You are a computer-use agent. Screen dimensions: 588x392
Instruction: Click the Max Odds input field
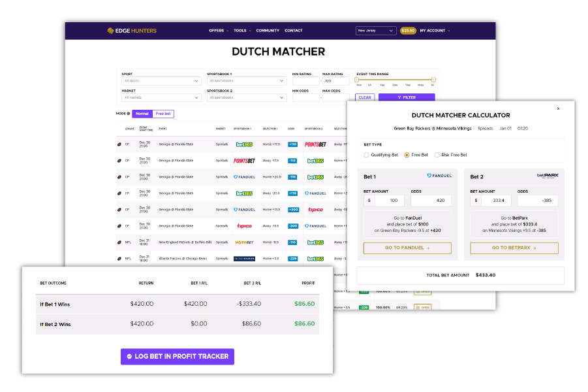click(336, 97)
